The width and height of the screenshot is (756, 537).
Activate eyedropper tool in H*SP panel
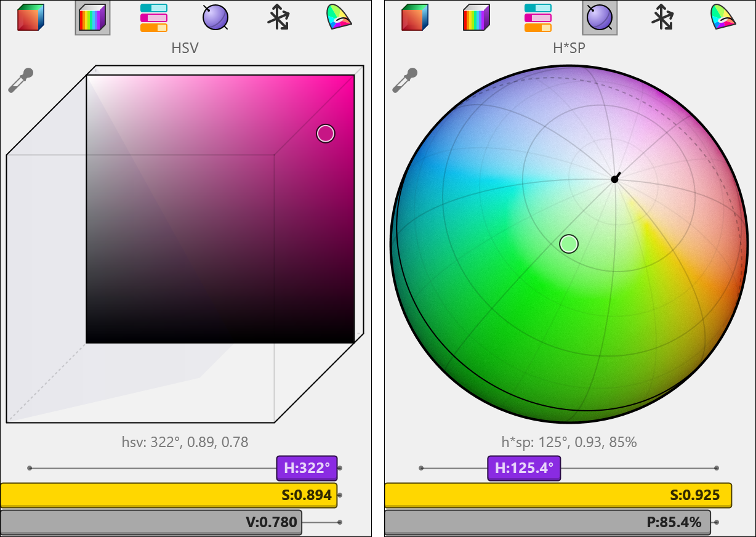tap(404, 81)
